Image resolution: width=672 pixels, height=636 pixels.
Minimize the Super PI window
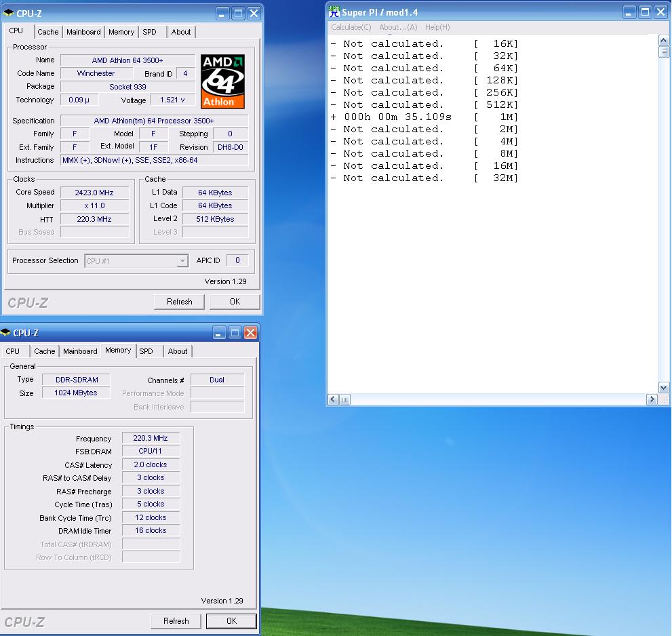pyautogui.click(x=629, y=12)
